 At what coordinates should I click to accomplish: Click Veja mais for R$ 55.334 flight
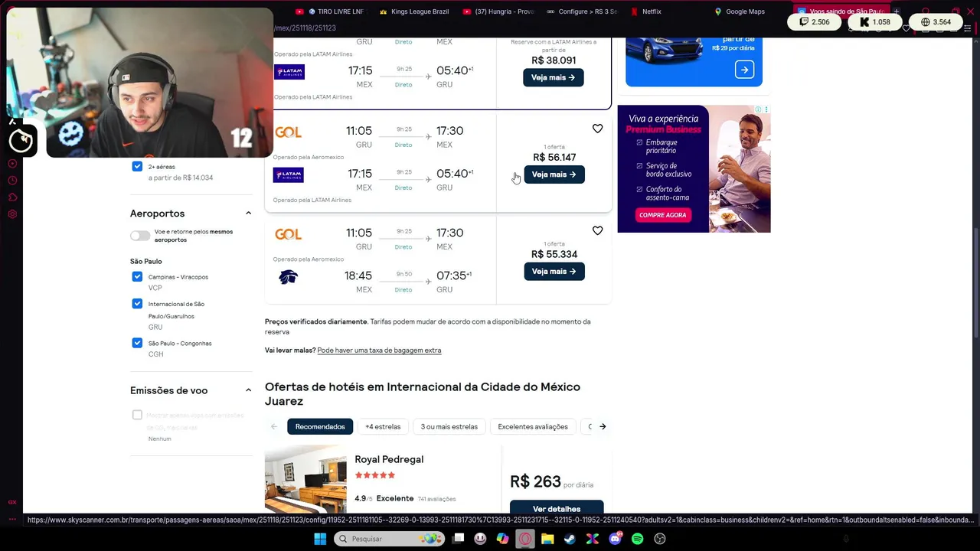pyautogui.click(x=554, y=272)
